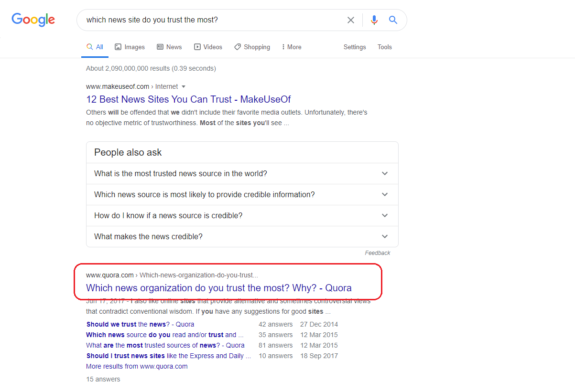Start voice search with the microphone icon
The height and width of the screenshot is (392, 575).
click(x=374, y=20)
